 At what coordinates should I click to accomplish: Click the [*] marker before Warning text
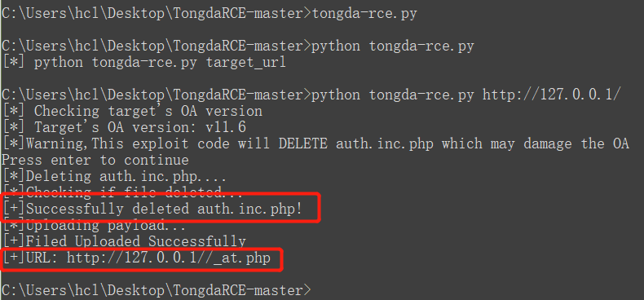pyautogui.click(x=14, y=143)
